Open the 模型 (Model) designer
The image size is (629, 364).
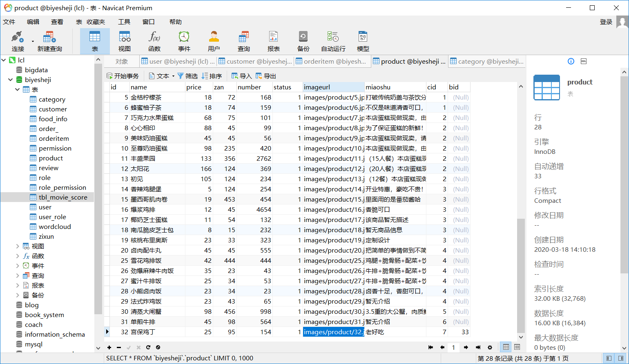click(363, 41)
